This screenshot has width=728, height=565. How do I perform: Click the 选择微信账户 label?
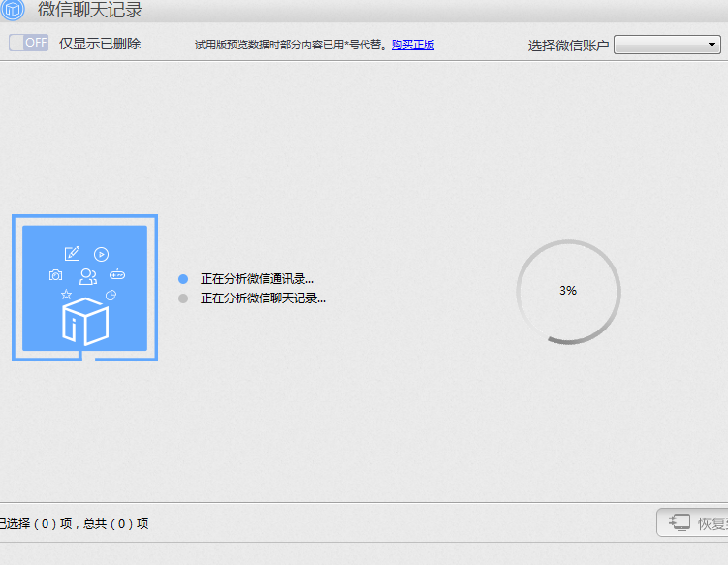[568, 46]
